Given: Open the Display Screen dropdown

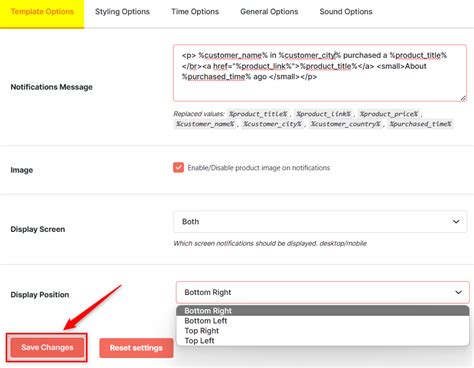Looking at the screenshot, I should tap(320, 222).
